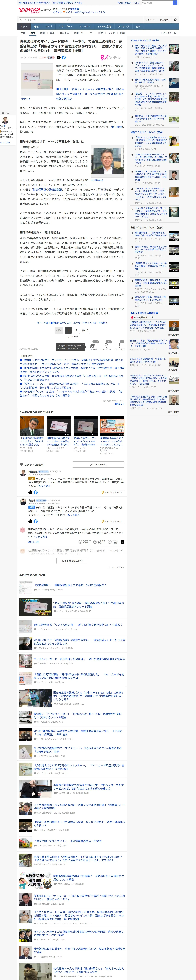Click the keyword search magnifier icon
The image size is (196, 980).
coord(68,20)
